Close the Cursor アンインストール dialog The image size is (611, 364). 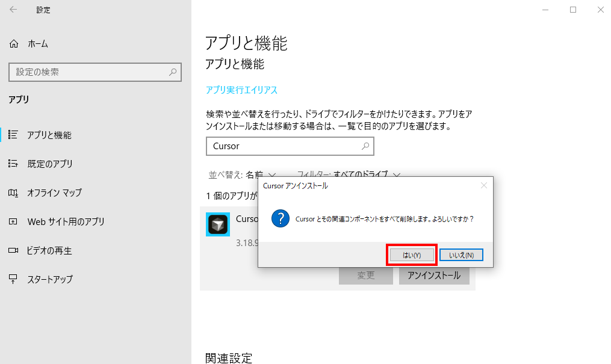(x=483, y=186)
